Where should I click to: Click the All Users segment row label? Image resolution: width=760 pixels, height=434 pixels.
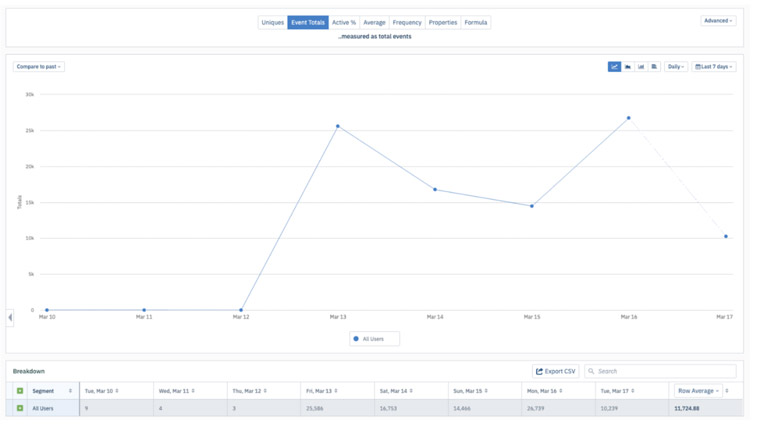coord(43,408)
